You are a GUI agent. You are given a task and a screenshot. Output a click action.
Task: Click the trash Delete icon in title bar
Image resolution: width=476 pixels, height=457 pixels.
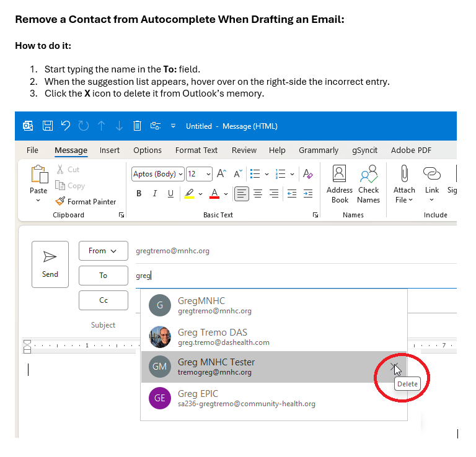pos(138,126)
